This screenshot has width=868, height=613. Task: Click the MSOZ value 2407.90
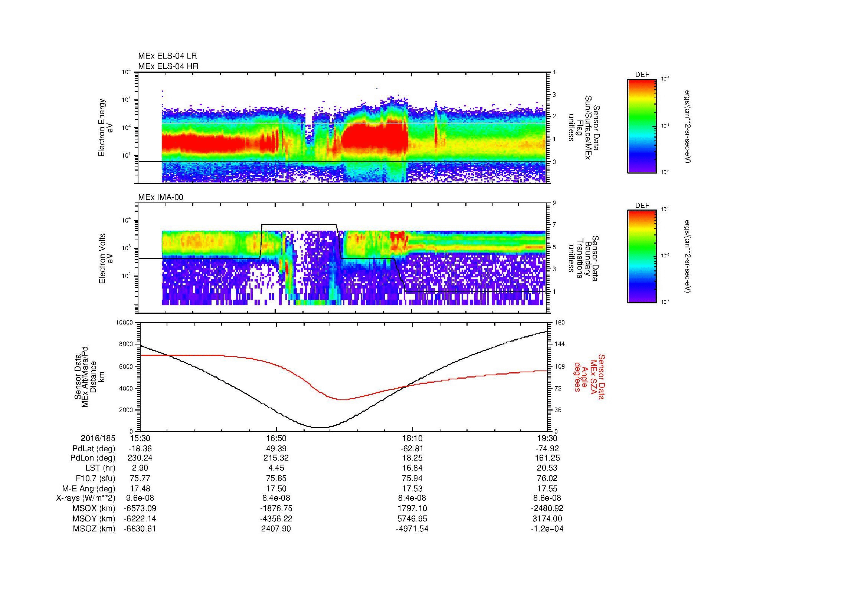coord(276,529)
